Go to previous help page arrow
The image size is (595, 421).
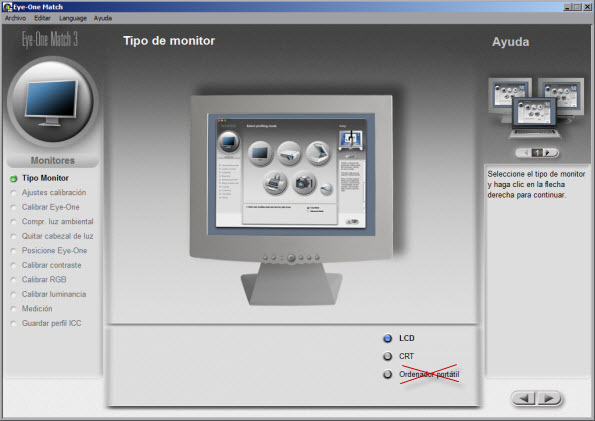(x=526, y=153)
